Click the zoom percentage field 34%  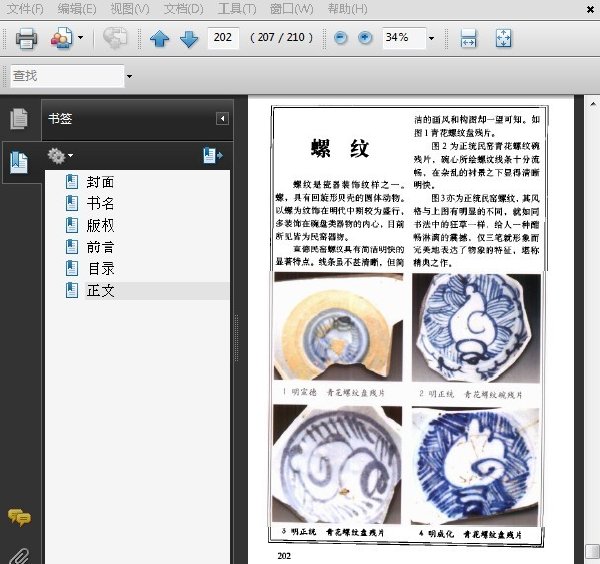pos(404,37)
